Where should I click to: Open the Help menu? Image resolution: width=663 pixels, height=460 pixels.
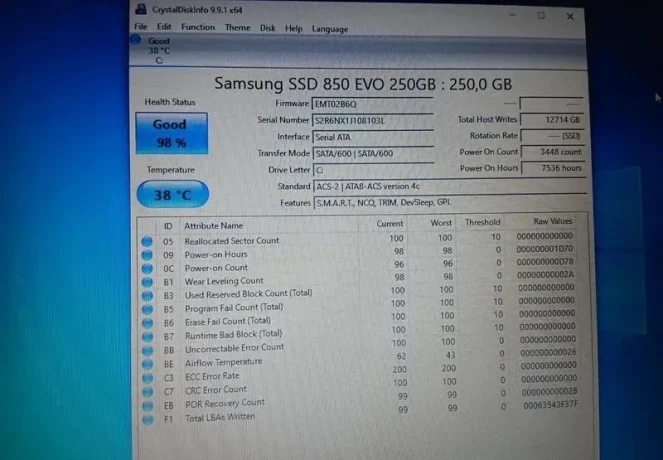tap(293, 29)
